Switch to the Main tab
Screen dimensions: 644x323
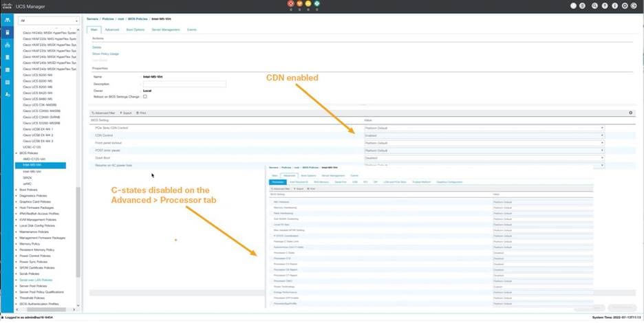click(94, 30)
